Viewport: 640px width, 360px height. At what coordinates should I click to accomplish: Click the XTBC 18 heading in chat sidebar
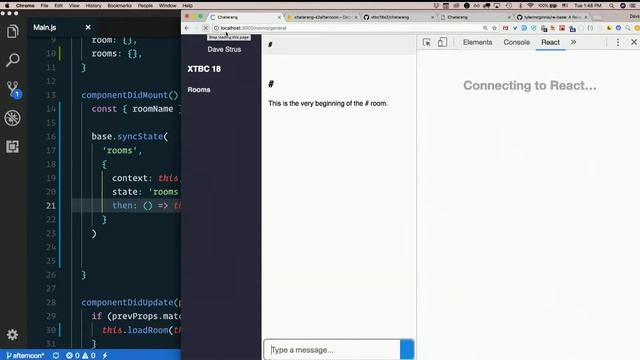(204, 69)
